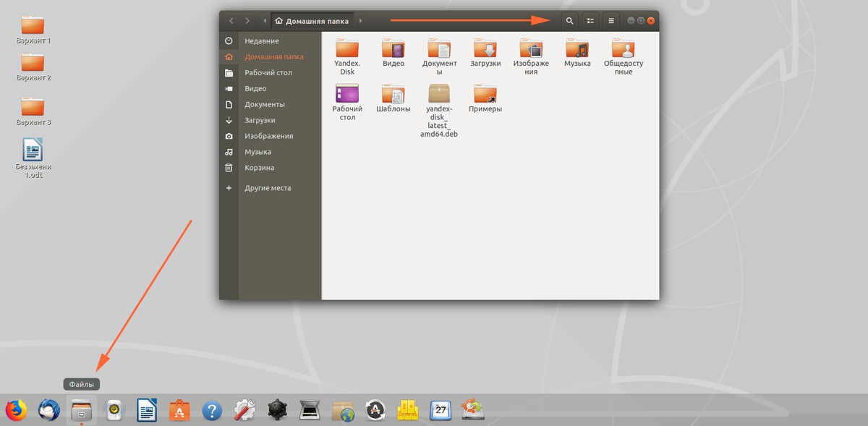Open the Calendar icon in the dock
This screenshot has width=868, height=426.
click(440, 410)
